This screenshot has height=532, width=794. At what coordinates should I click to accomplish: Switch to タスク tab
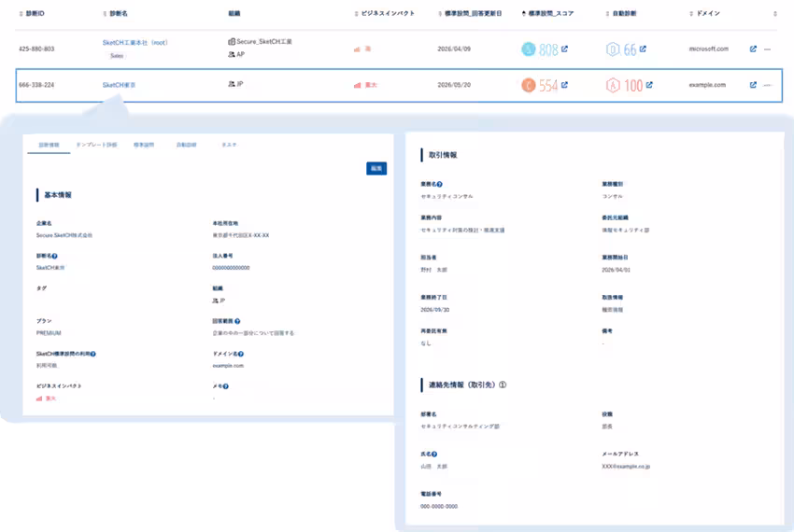coord(229,146)
